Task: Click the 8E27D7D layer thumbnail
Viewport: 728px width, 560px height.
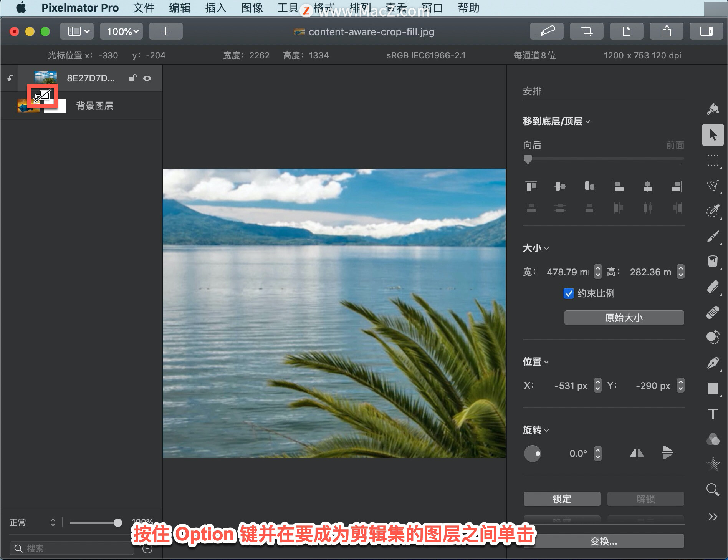Action: [x=45, y=78]
